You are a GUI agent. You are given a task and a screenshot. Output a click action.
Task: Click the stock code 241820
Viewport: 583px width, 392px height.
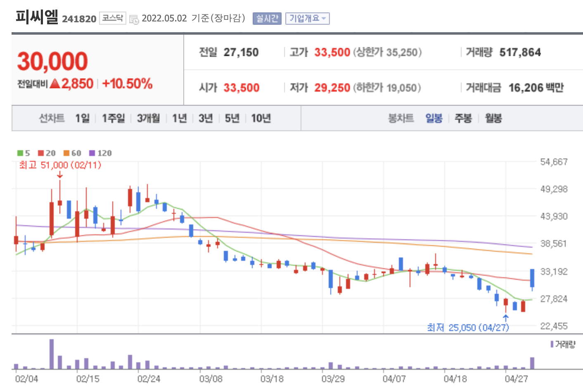click(79, 19)
